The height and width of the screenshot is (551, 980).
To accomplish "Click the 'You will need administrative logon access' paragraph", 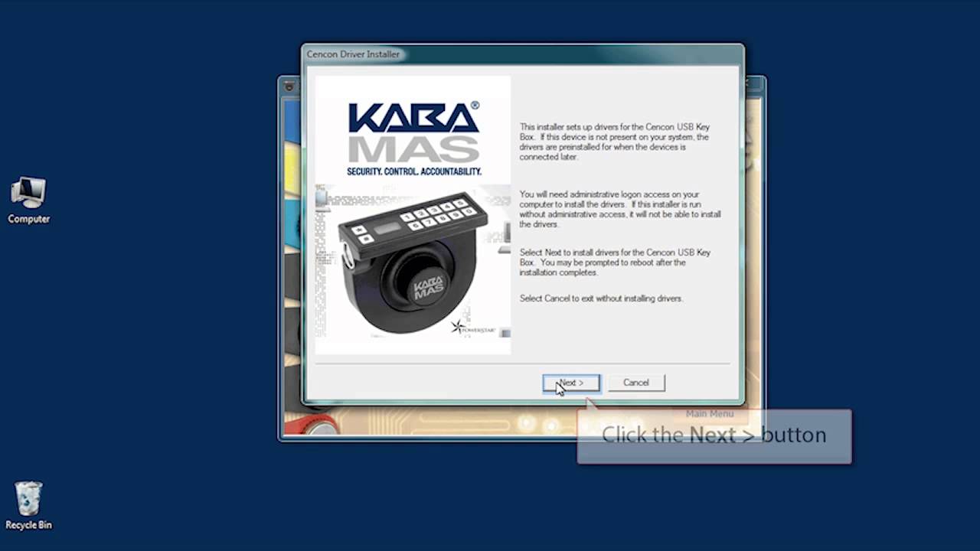I will coord(620,210).
